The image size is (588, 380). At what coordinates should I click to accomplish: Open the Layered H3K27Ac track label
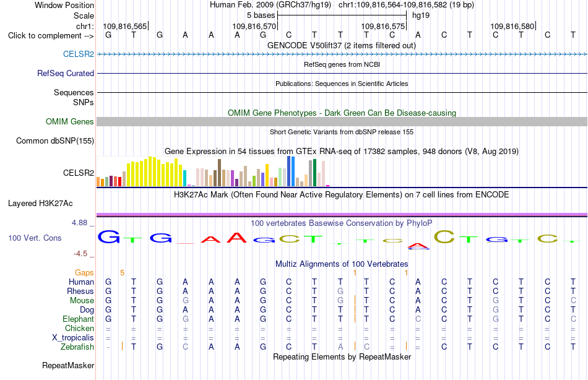coord(40,204)
